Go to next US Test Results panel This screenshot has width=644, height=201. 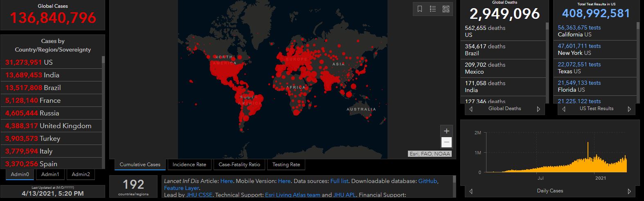[x=629, y=109]
